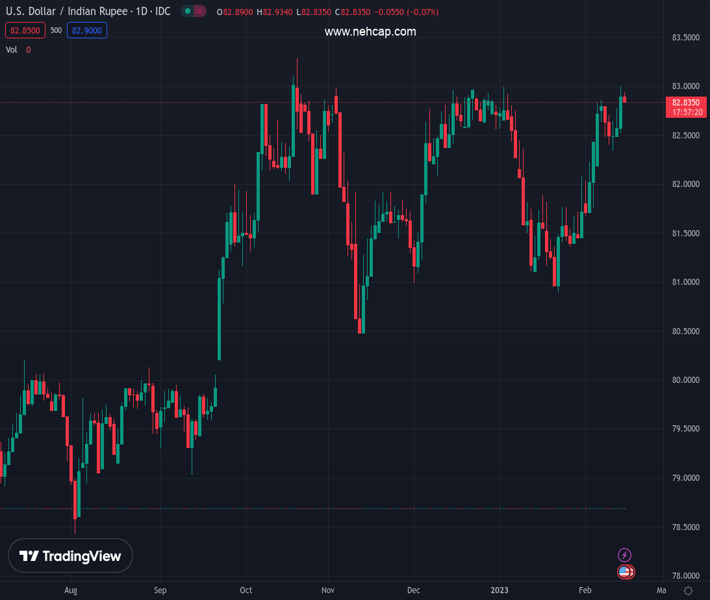The height and width of the screenshot is (600, 710).
Task: Click the 83.5000 level on price scale
Action: pyautogui.click(x=685, y=38)
